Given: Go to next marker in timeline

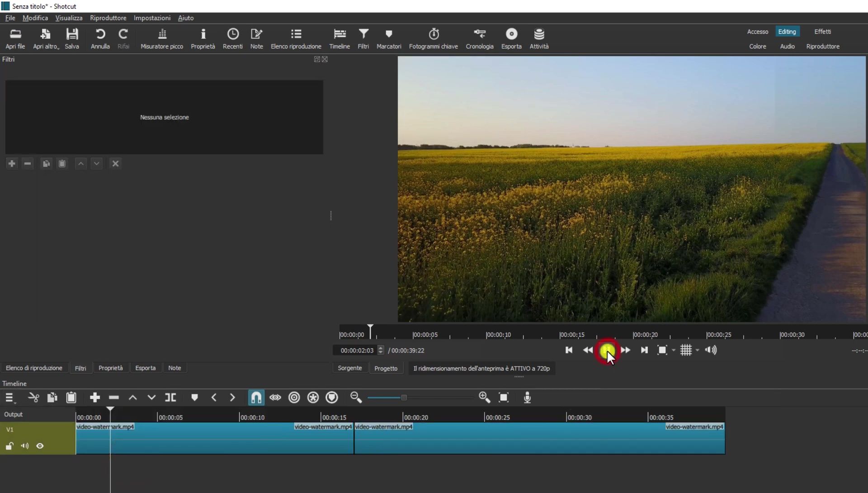Looking at the screenshot, I should point(232,398).
